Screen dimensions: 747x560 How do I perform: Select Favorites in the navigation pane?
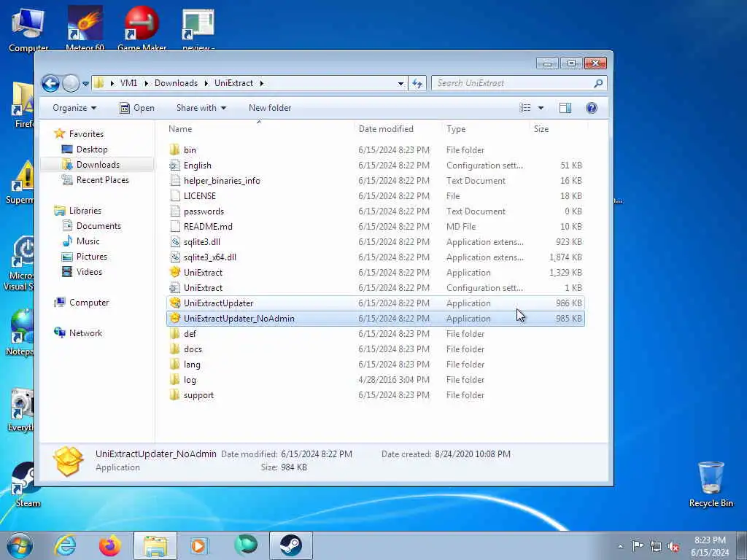(86, 134)
